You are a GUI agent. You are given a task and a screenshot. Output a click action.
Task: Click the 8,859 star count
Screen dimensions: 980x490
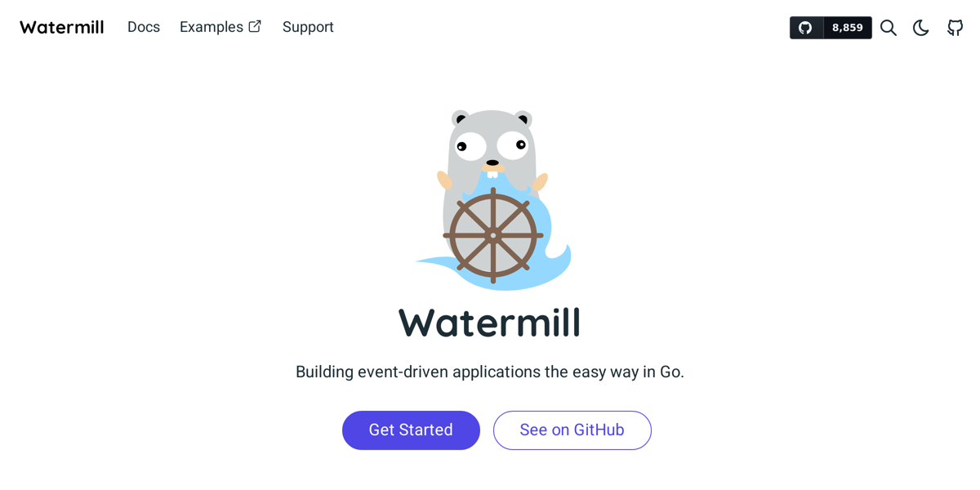[x=848, y=28]
